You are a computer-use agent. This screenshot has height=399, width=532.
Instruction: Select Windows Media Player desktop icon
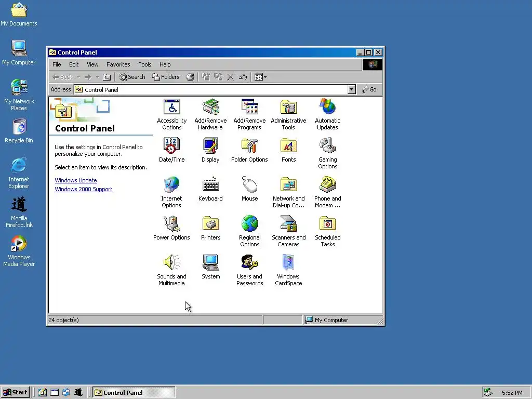tap(19, 251)
